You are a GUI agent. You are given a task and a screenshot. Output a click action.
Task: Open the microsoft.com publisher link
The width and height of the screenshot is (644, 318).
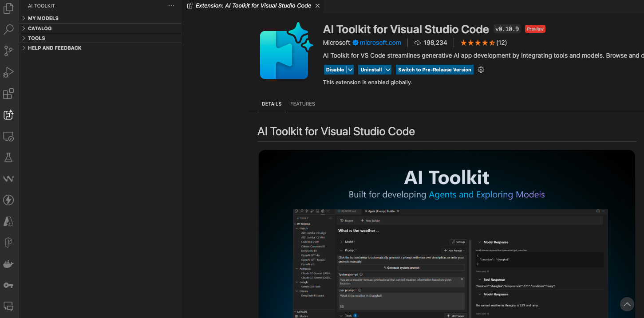(x=380, y=43)
